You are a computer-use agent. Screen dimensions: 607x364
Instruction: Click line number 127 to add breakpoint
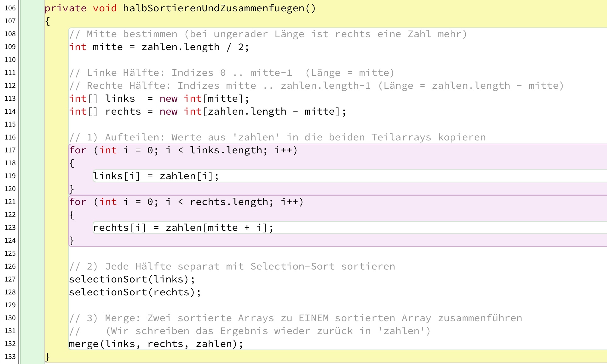click(x=10, y=279)
